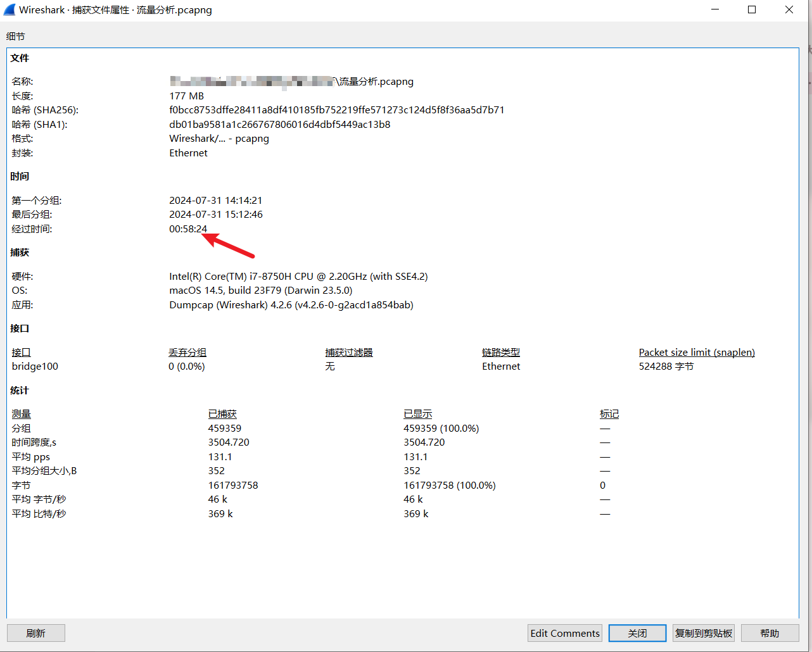Click the 丢弃分组 column header

(187, 353)
